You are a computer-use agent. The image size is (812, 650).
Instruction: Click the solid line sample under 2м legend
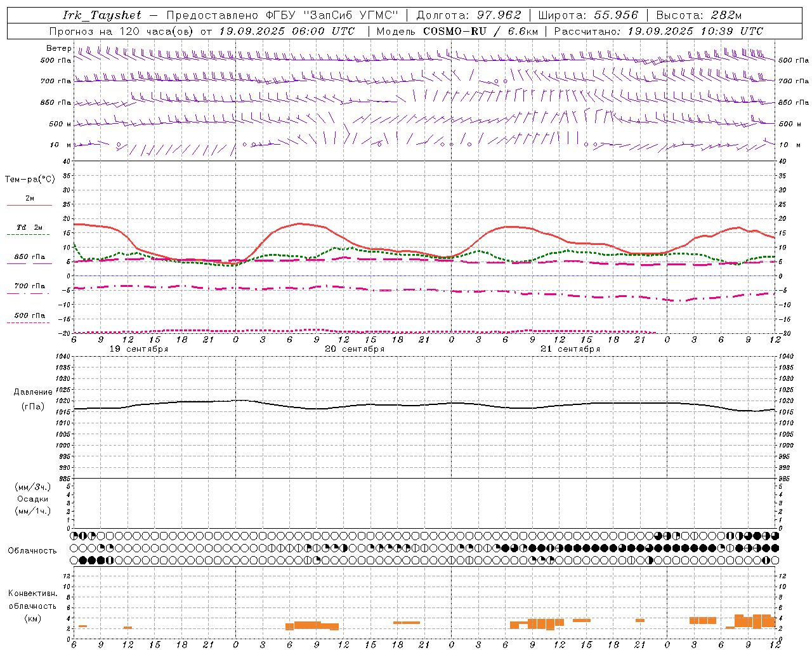click(29, 205)
